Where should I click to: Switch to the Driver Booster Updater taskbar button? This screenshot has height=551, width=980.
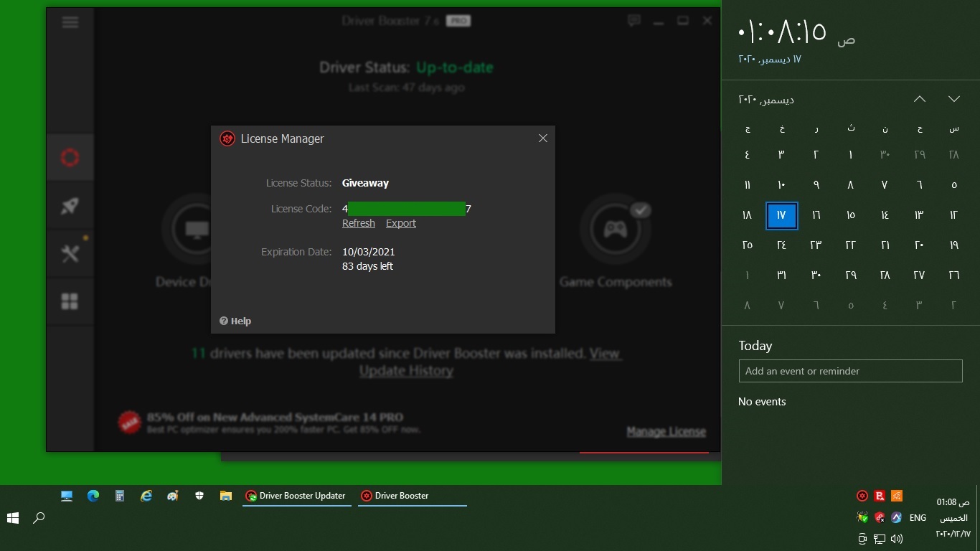coord(297,496)
